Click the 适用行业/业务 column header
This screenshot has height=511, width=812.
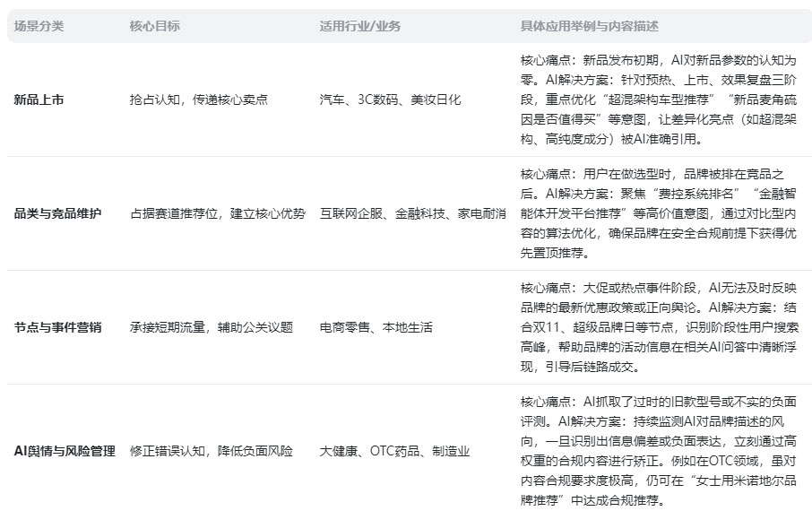[360, 26]
